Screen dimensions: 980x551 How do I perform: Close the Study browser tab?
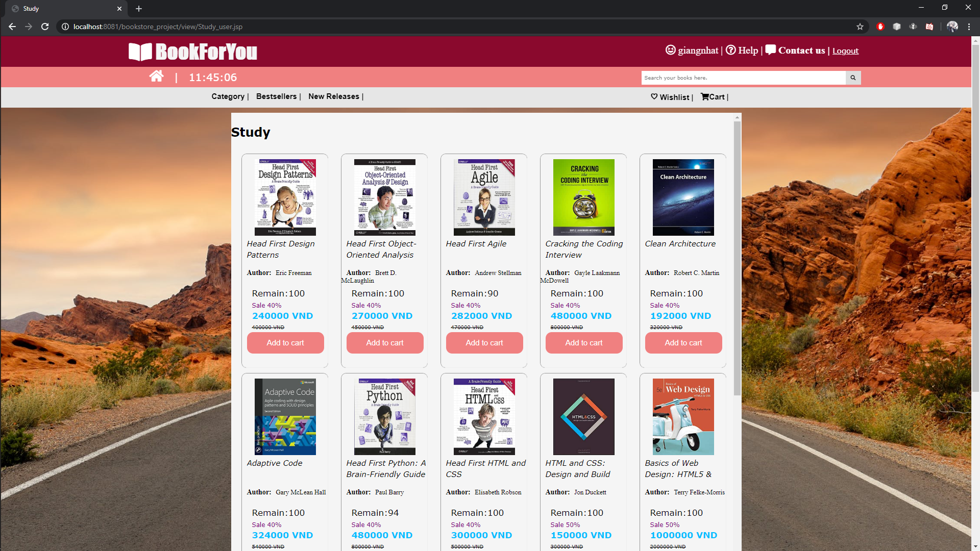tap(119, 9)
